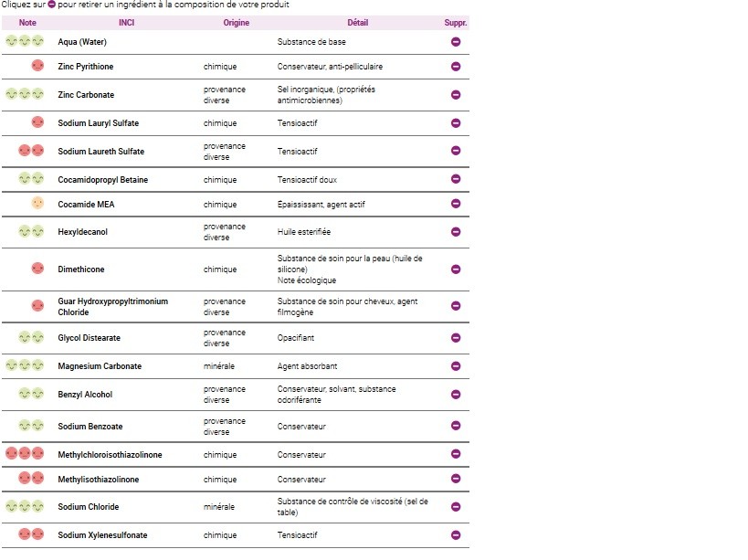
Task: Click remove icon for Zinc Pyrithione
Action: 455,67
